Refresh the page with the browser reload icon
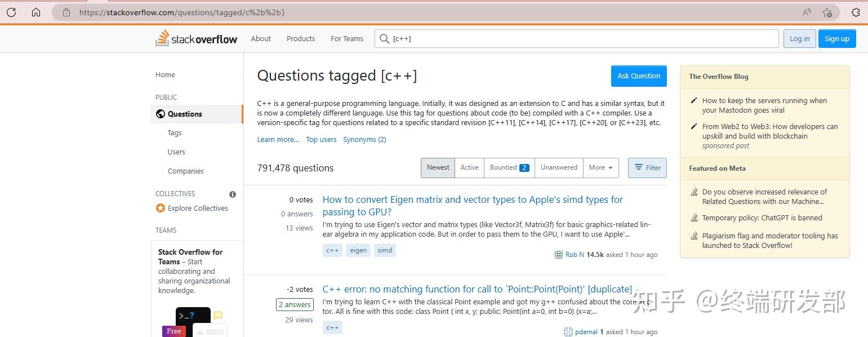 coord(11,12)
